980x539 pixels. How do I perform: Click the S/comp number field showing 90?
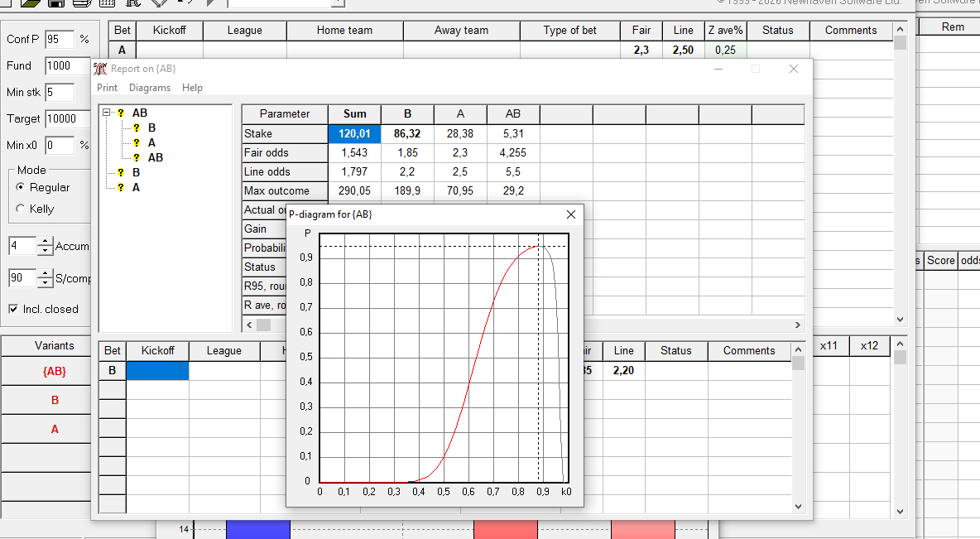click(23, 277)
